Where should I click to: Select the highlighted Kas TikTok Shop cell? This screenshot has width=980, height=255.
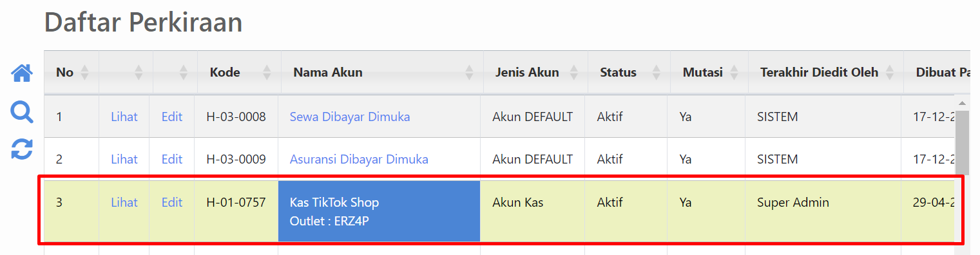pos(379,211)
